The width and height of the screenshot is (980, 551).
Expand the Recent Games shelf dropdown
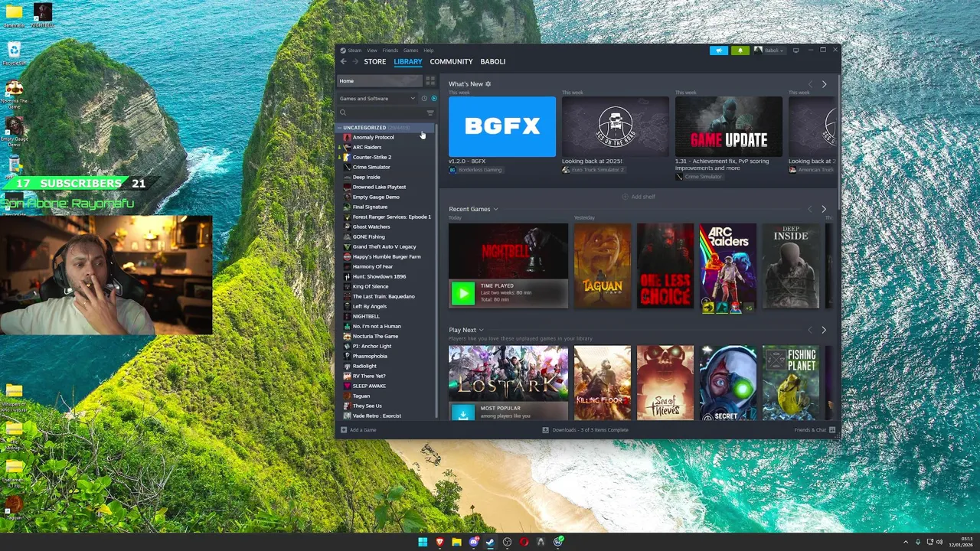(495, 209)
